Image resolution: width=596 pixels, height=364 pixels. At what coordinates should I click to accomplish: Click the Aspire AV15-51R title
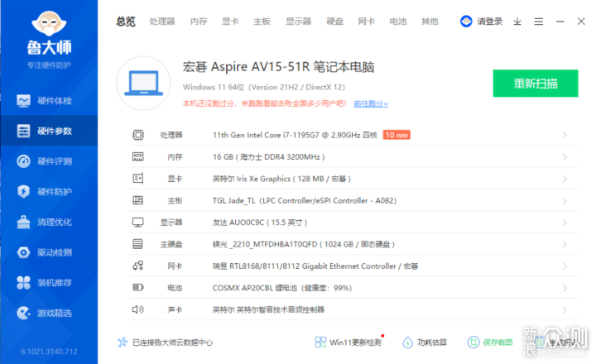pos(278,67)
